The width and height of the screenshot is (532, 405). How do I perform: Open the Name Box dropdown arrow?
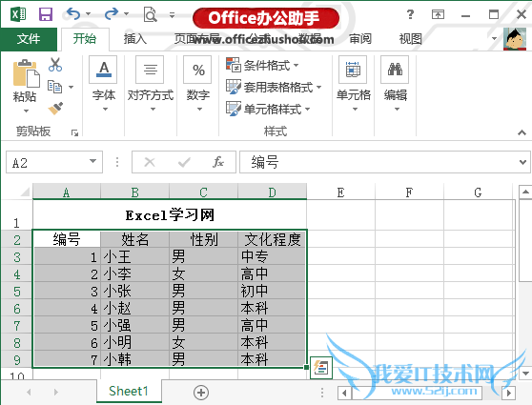point(92,161)
